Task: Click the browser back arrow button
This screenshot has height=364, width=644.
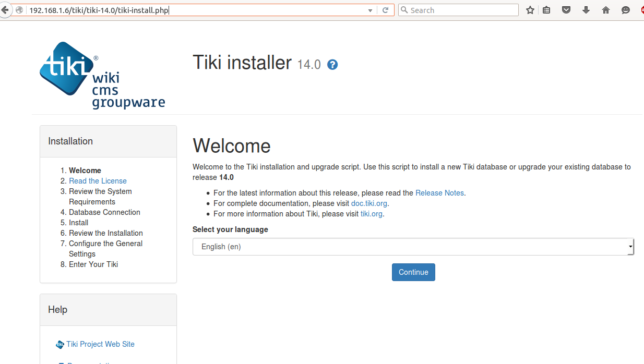Action: tap(4, 10)
